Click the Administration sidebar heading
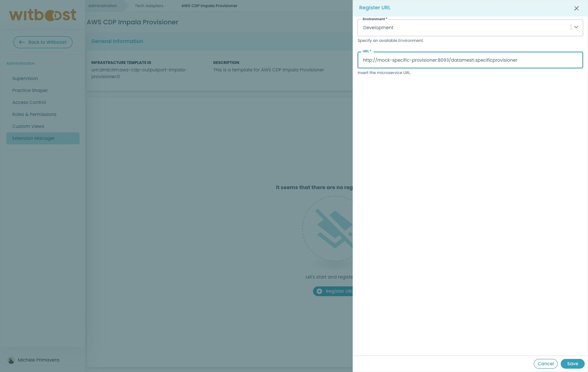The image size is (588, 372). (21, 64)
